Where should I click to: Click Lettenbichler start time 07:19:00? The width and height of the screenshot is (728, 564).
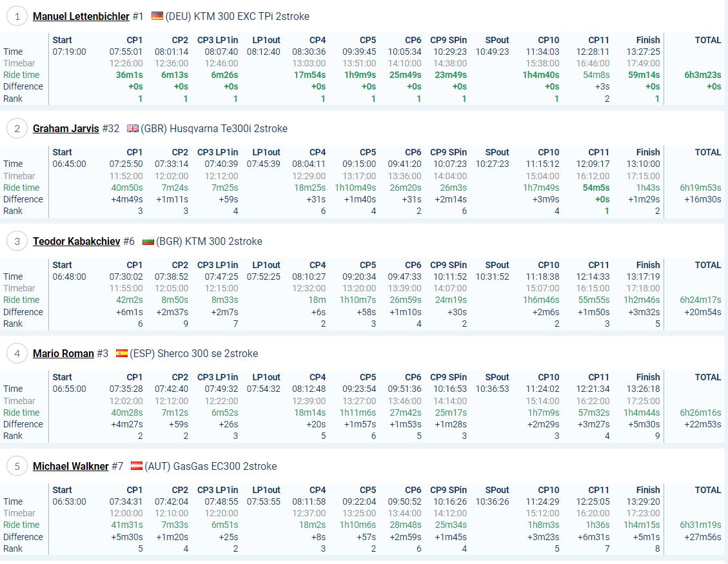69,52
